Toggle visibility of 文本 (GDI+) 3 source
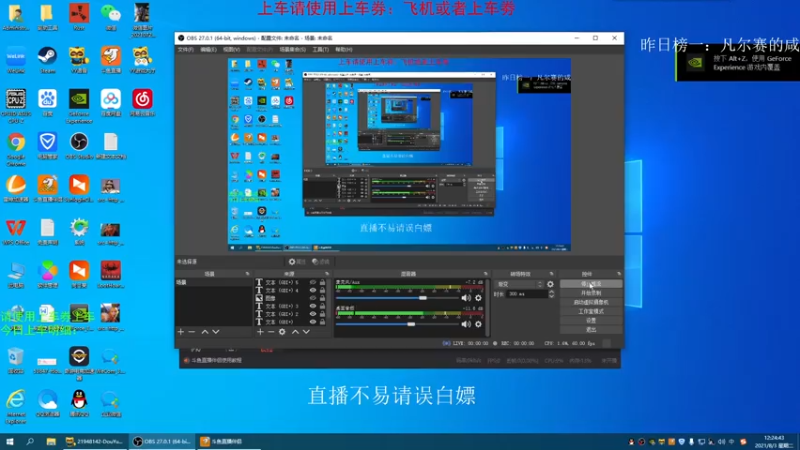The width and height of the screenshot is (800, 450). coord(313,306)
